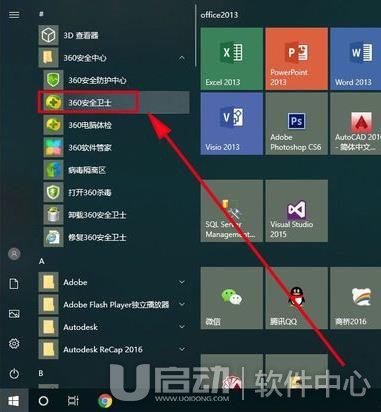Open the 微信 WeChat tile
This screenshot has height=412, width=381.
pos(232,298)
